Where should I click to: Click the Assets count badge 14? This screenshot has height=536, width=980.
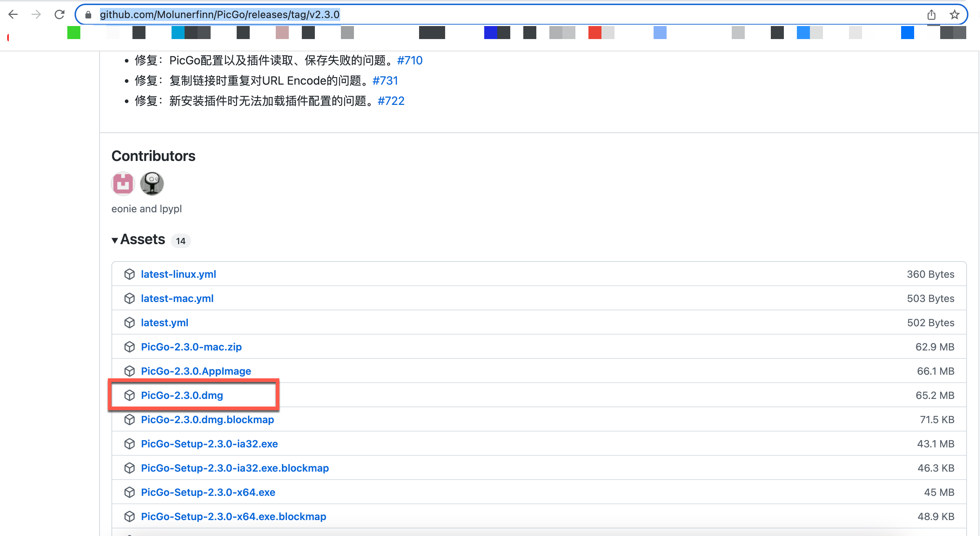tap(181, 241)
